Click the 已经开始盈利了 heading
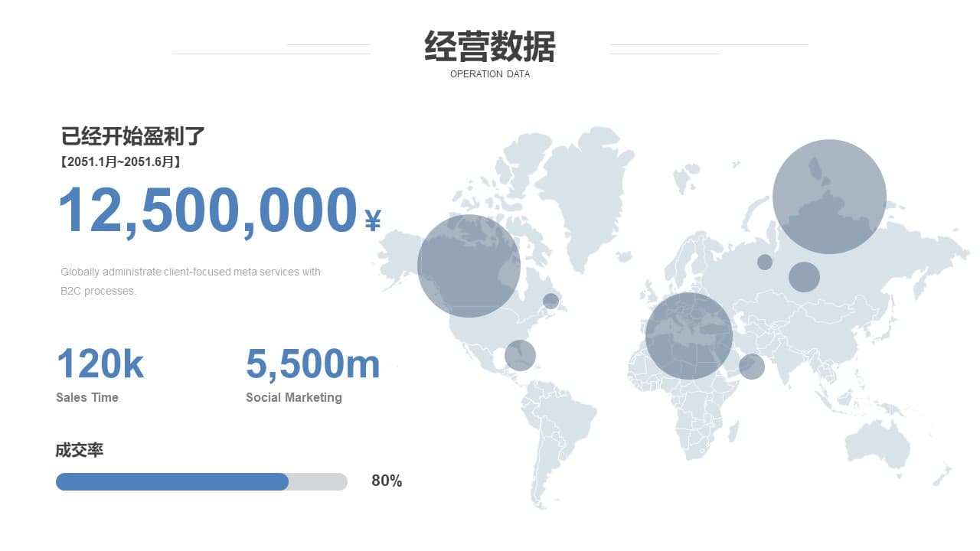 [x=132, y=136]
